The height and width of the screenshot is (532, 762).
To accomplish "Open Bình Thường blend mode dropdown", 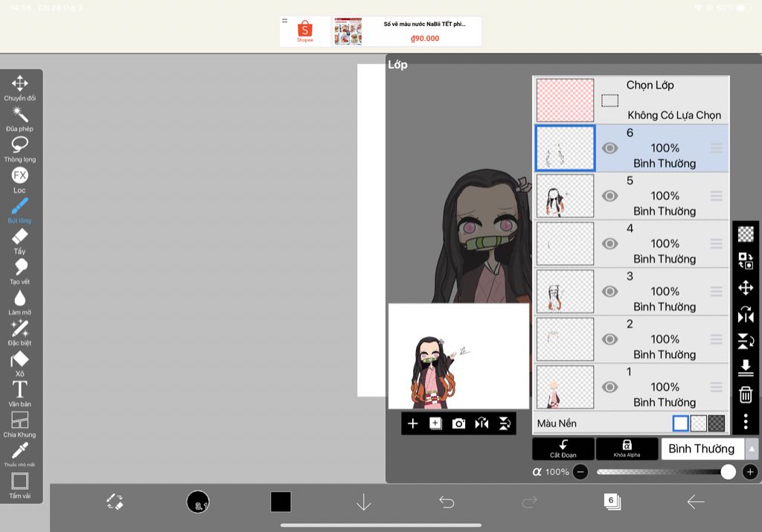I will [x=702, y=449].
